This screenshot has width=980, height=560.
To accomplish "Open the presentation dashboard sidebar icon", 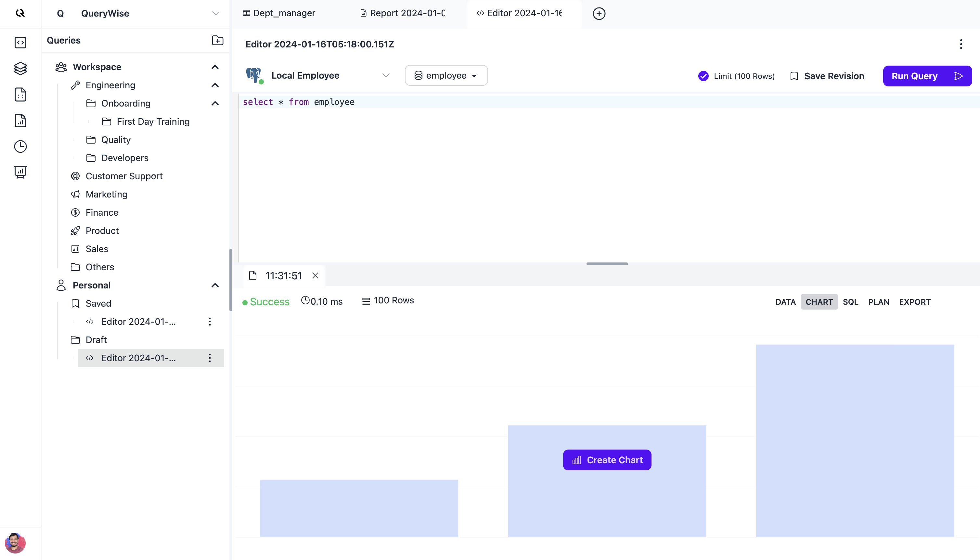I will click(20, 172).
